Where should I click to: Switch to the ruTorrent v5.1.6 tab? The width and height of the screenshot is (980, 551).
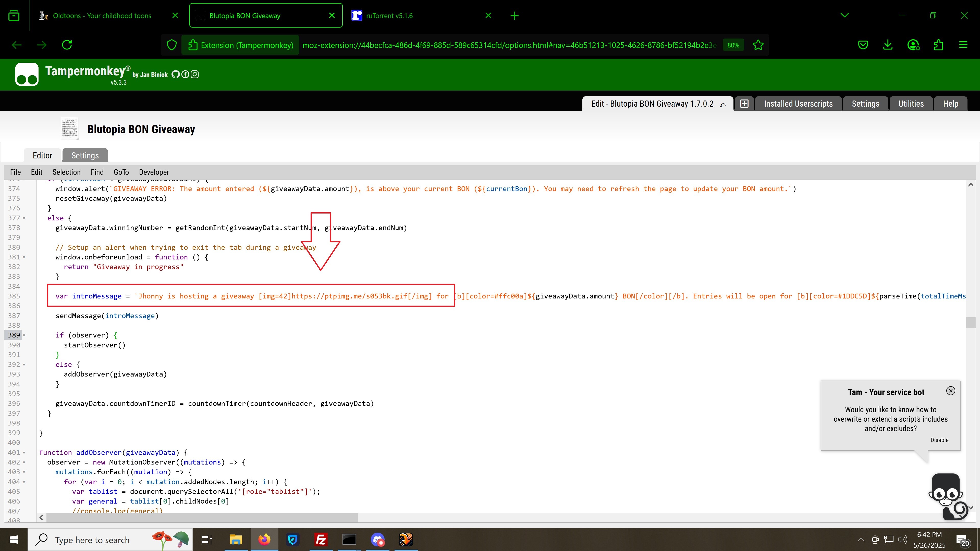coord(420,16)
